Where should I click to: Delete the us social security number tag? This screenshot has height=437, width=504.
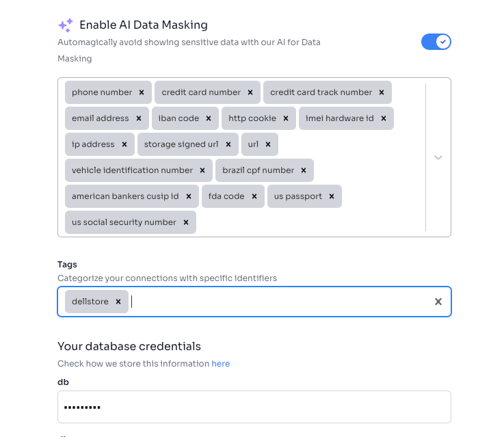(x=186, y=222)
